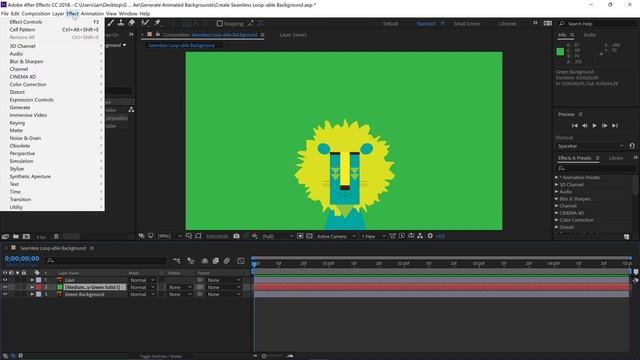
Task: Select the Roto Brush tool
Action: click(145, 23)
